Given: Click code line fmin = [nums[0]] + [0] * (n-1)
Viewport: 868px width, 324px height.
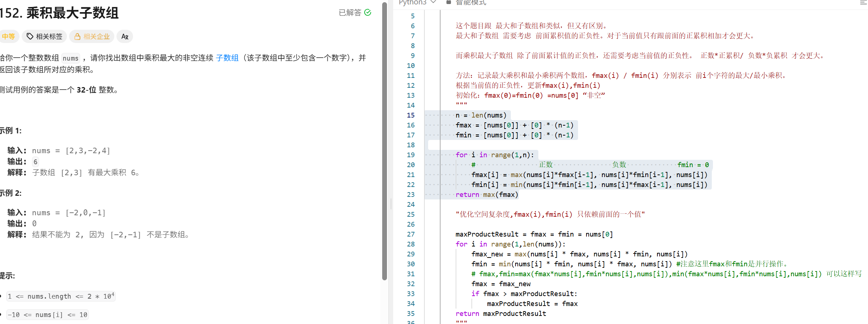Looking at the screenshot, I should [x=514, y=135].
